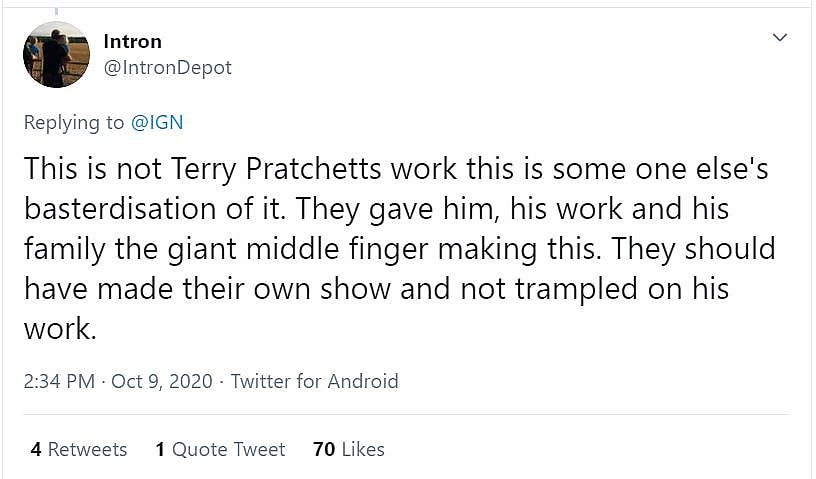
Task: Visit the @IntronDepot handle link
Action: coord(167,68)
